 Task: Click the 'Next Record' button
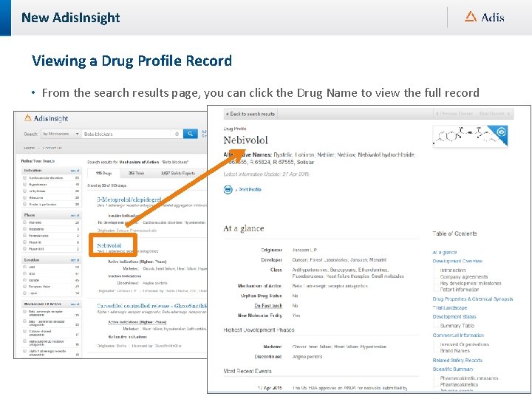(x=494, y=114)
